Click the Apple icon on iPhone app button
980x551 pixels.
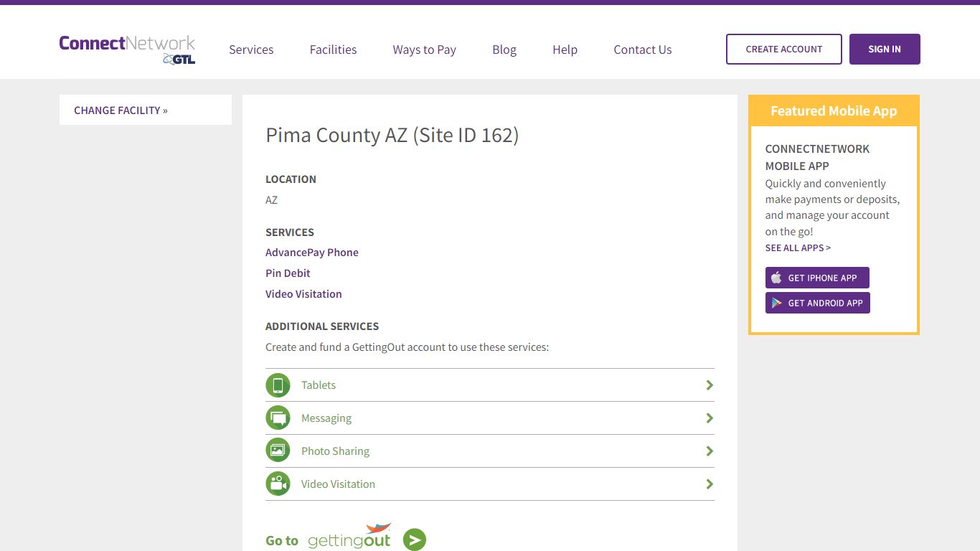click(x=776, y=278)
